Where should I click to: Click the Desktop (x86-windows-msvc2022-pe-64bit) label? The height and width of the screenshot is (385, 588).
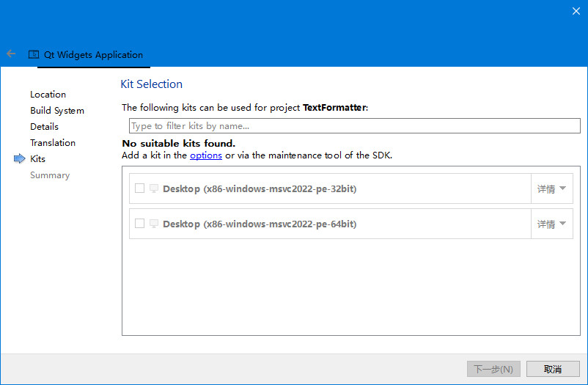(260, 224)
